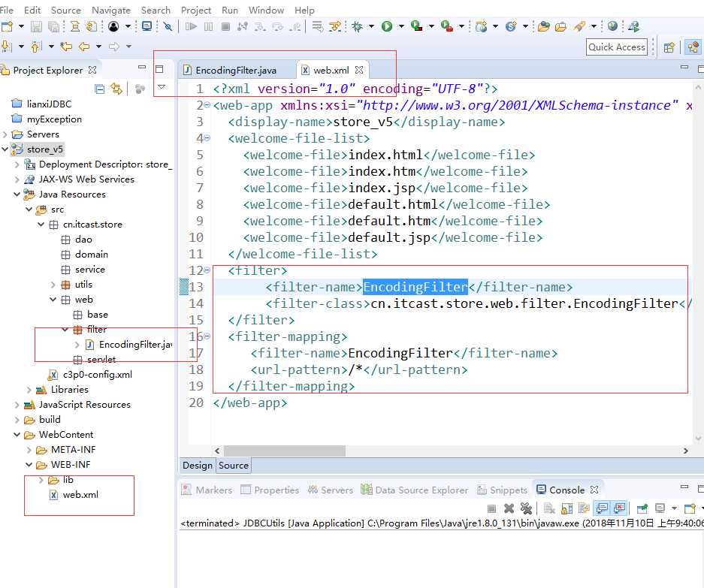
Task: Open dropdown next to Run play icon
Action: [401, 26]
